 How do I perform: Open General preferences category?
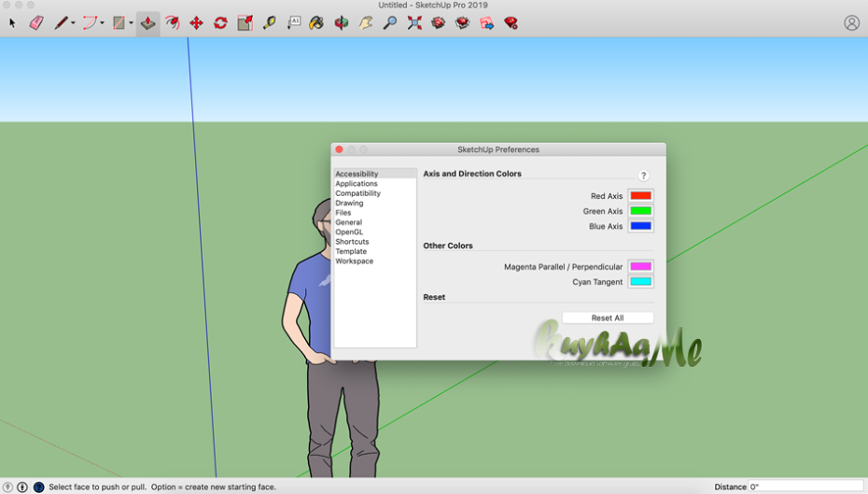[375, 222]
